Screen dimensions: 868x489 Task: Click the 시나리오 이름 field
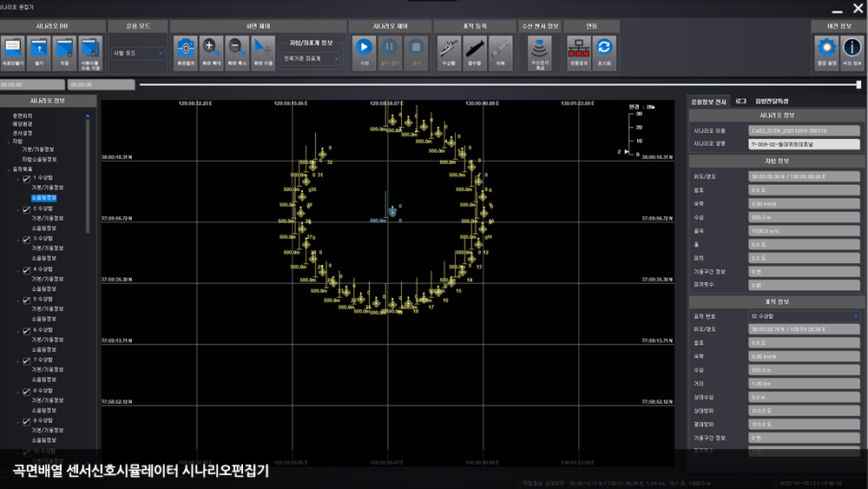[x=804, y=130]
